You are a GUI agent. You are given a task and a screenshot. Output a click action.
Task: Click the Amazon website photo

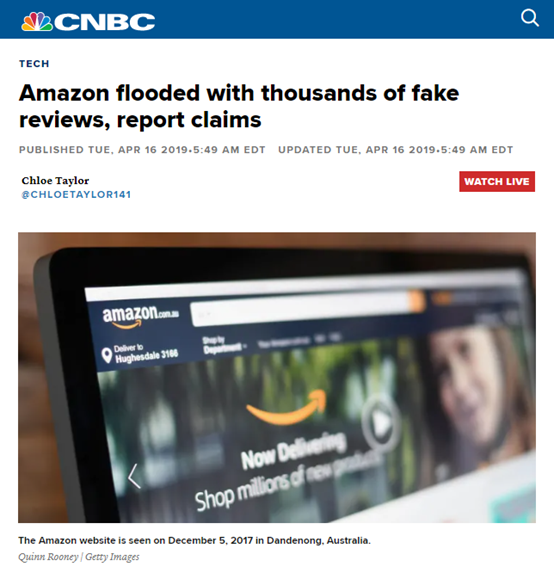point(277,377)
